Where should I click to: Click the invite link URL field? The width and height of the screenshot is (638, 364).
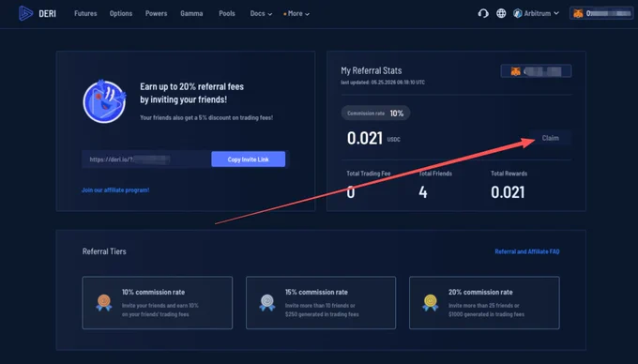tap(146, 159)
